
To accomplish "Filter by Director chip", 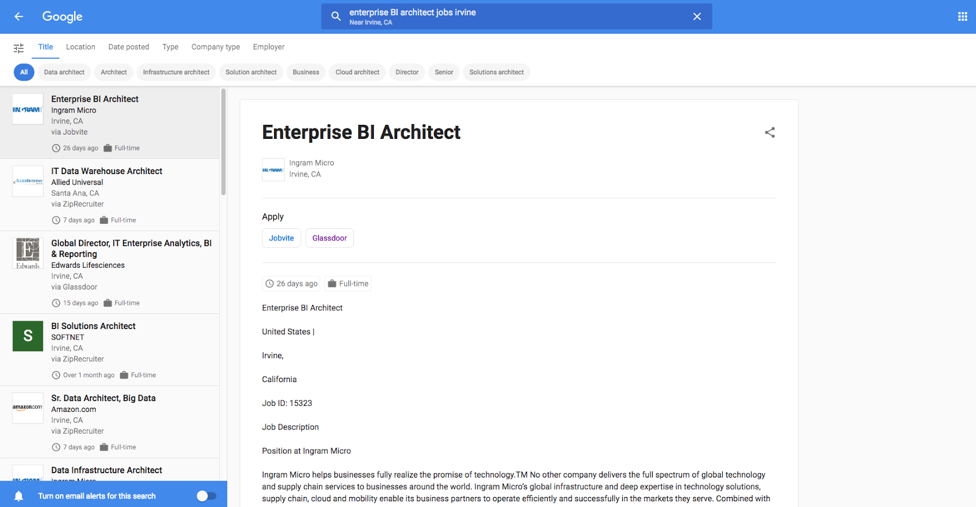I will click(407, 72).
